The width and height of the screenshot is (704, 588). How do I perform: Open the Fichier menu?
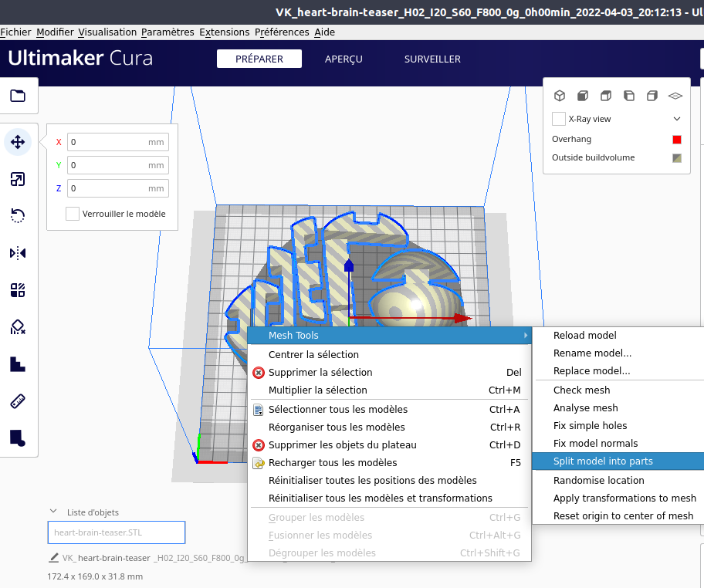(x=15, y=32)
